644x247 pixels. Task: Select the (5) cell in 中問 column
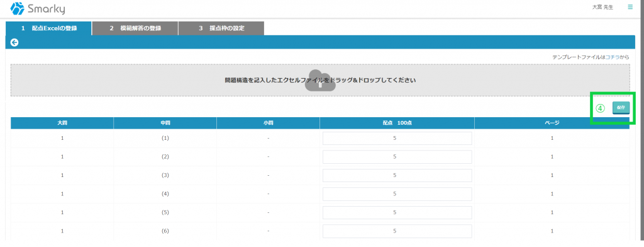165,212
